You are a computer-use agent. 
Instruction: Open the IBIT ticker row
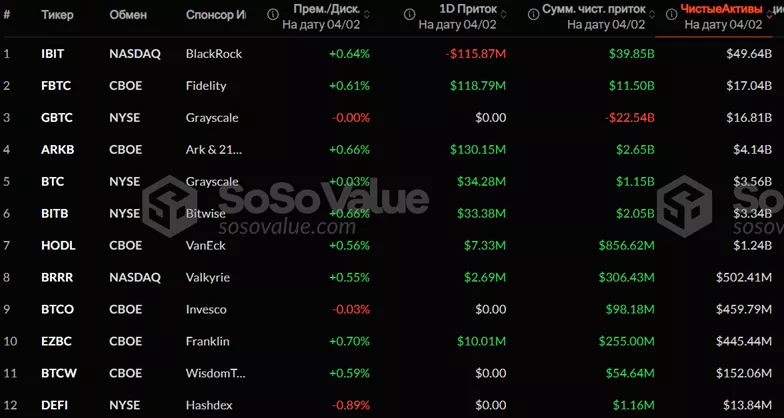tap(52, 52)
